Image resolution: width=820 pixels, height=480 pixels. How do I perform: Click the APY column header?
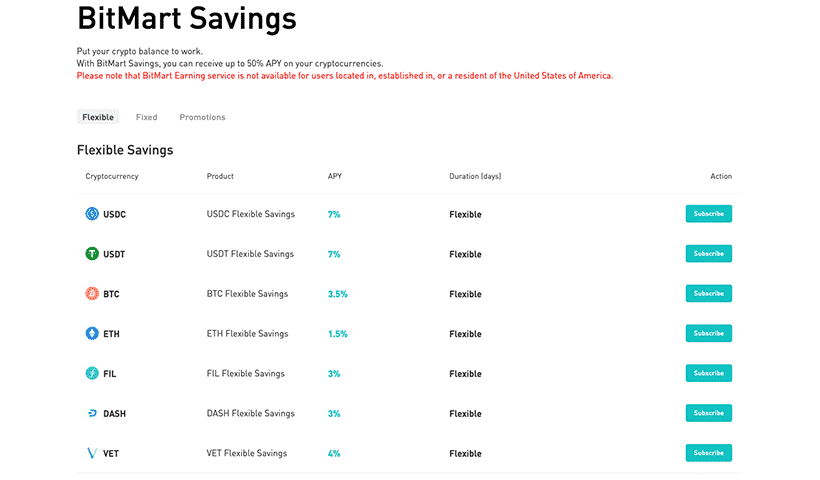pyautogui.click(x=335, y=176)
